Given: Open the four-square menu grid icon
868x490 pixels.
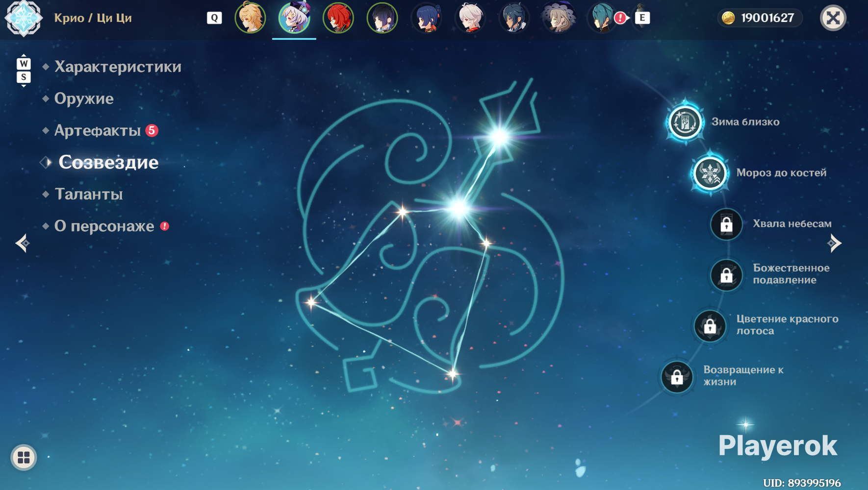Looking at the screenshot, I should [x=24, y=458].
